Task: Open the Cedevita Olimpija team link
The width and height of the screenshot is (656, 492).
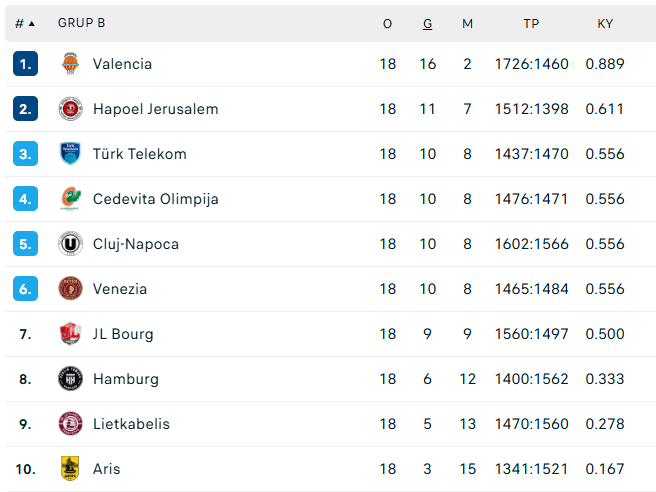Action: pyautogui.click(x=156, y=199)
